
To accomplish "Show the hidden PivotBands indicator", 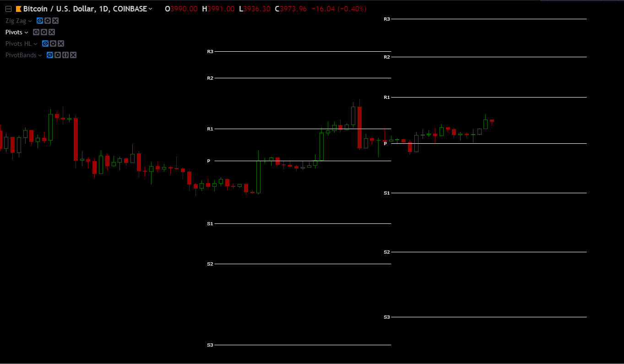I will (x=50, y=55).
